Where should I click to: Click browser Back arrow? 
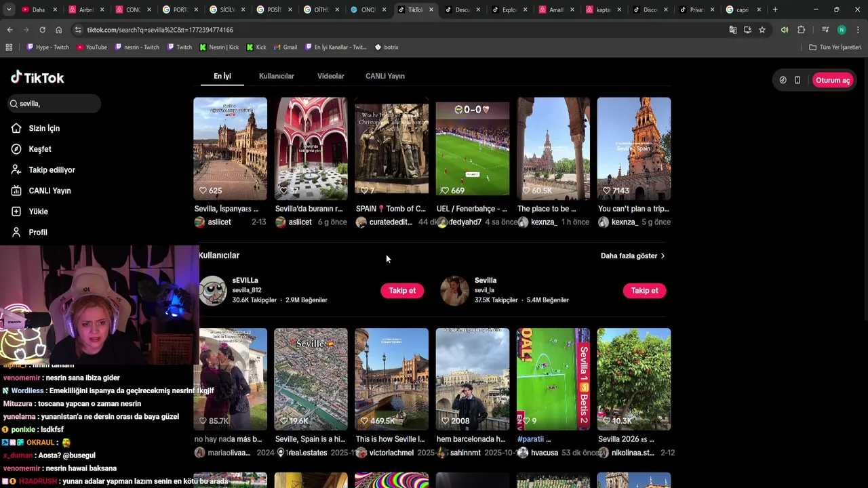pos(9,30)
